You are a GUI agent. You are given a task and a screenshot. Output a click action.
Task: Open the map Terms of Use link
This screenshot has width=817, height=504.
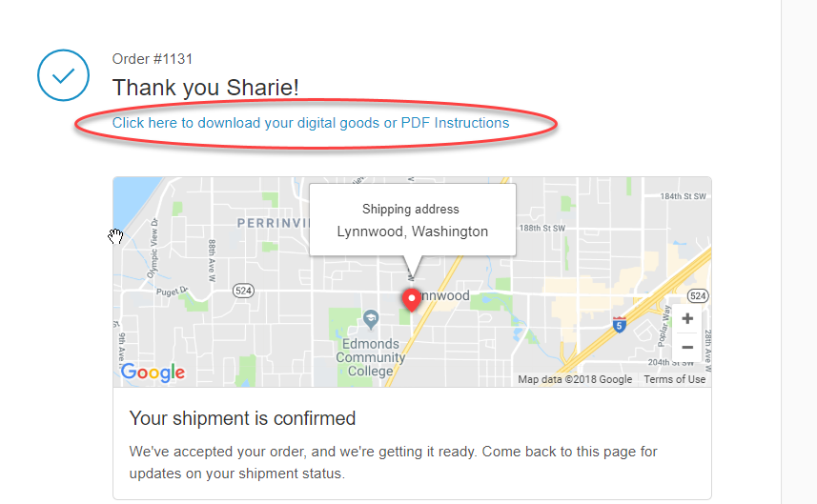click(674, 379)
